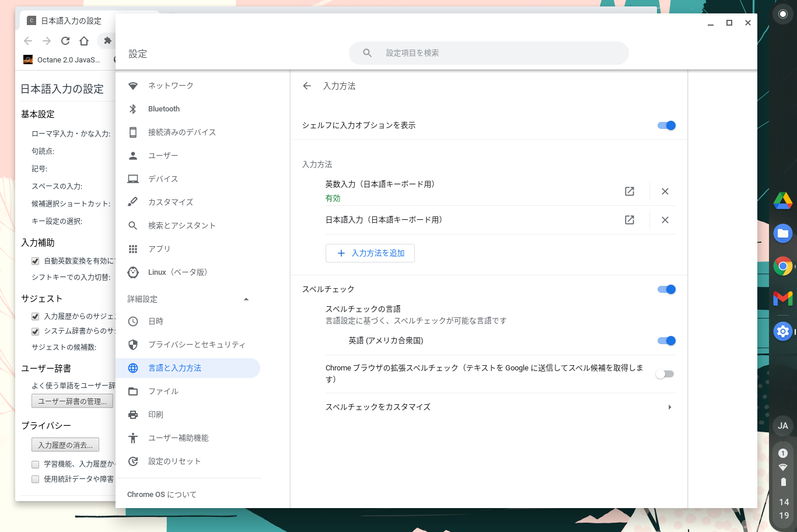Open Gmail from the shelf

click(x=783, y=299)
